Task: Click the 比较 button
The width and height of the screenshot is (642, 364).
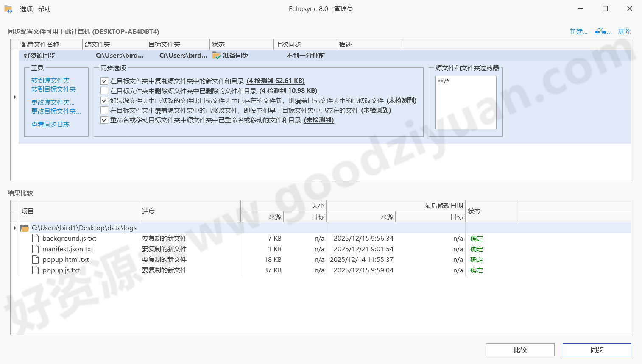Action: coord(520,350)
